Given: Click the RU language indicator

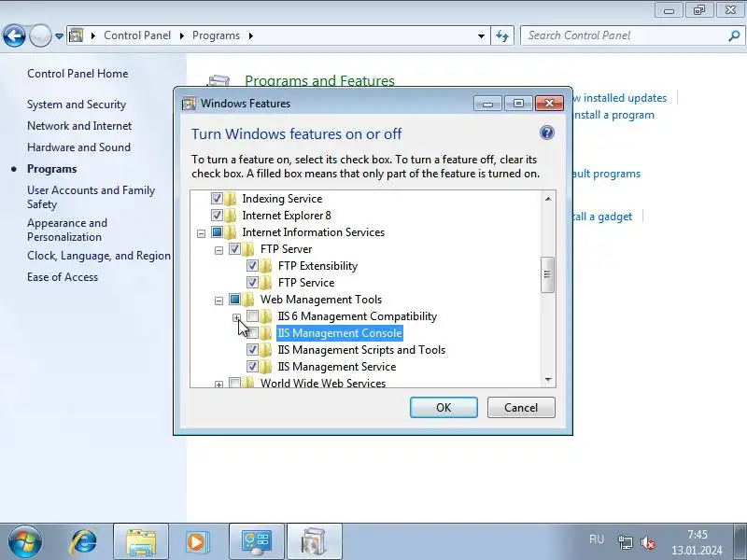Looking at the screenshot, I should coord(597,539).
